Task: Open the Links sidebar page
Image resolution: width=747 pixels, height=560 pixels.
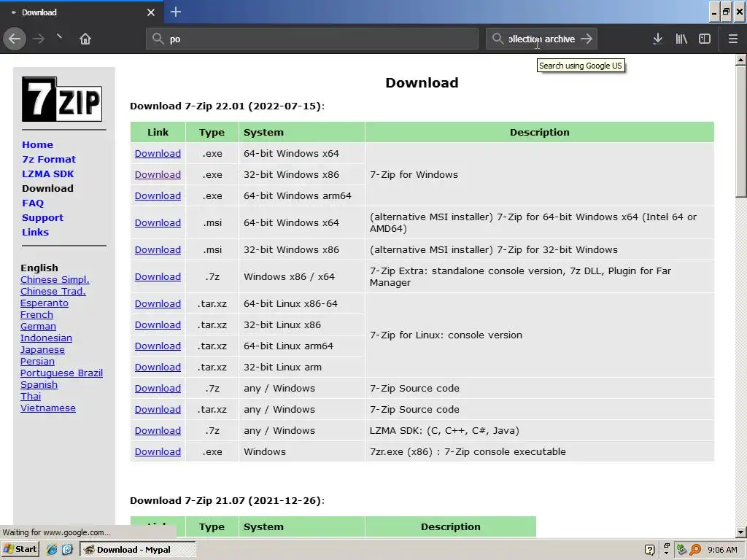Action: click(35, 233)
